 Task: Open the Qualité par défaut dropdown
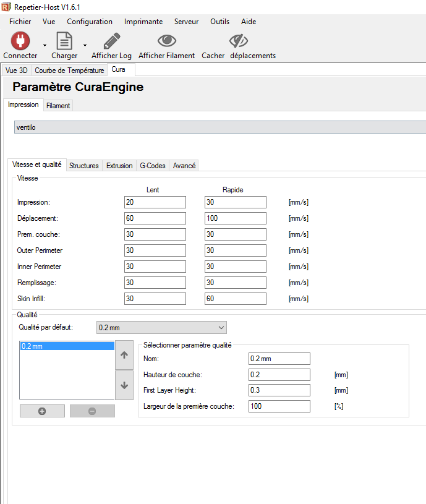pyautogui.click(x=161, y=328)
